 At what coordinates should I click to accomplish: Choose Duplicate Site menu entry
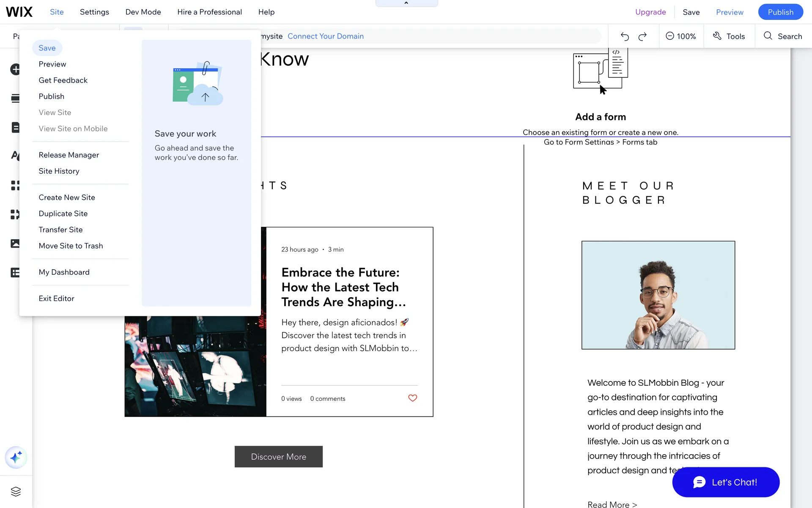pyautogui.click(x=63, y=213)
